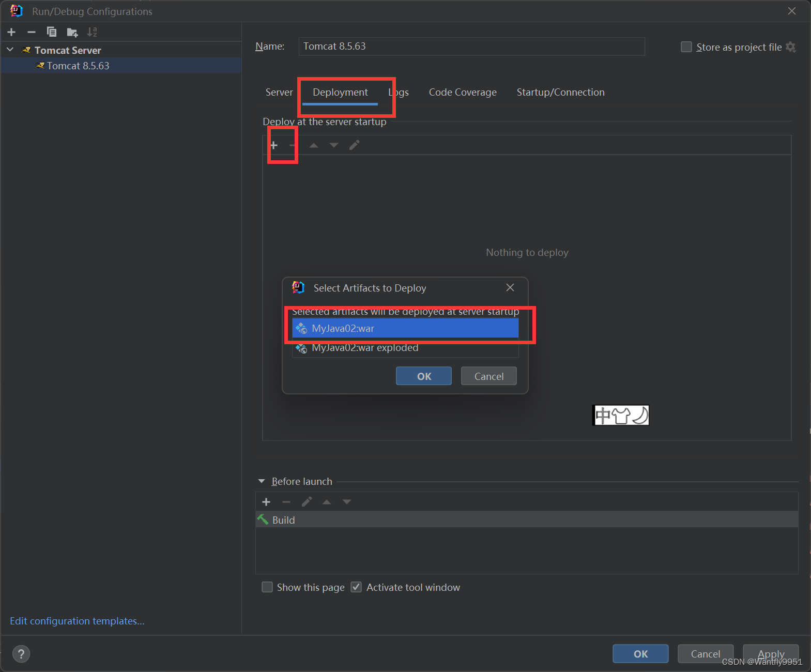Screen dimensions: 811x672
Task: Open Edit configuration templates link
Action: click(77, 621)
